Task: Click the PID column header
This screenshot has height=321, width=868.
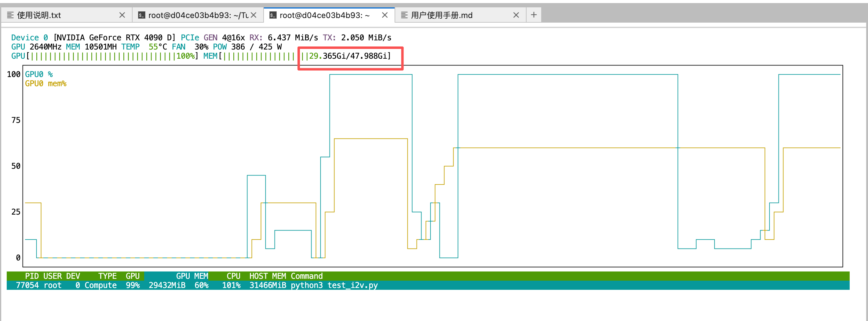Action: click(32, 276)
